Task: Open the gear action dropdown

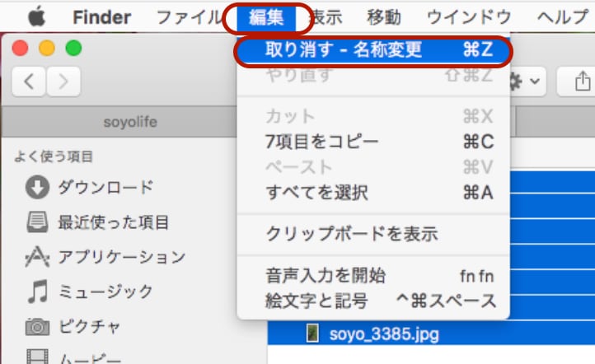Action: [527, 82]
